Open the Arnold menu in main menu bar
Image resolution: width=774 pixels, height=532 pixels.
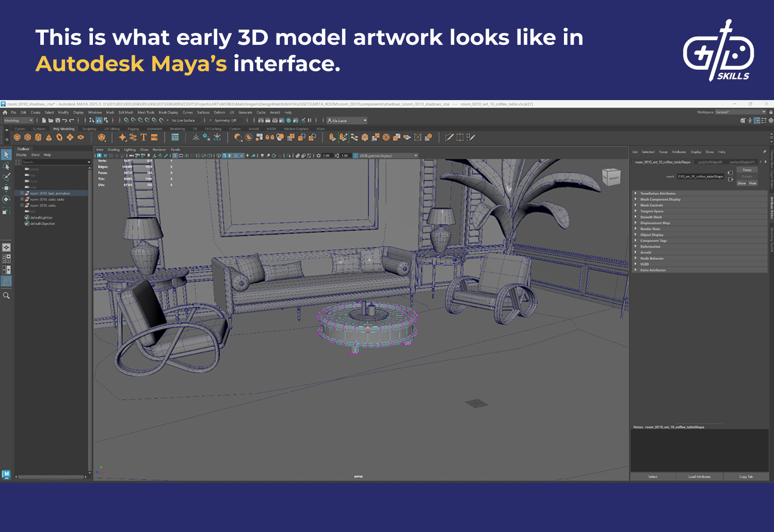coord(275,112)
